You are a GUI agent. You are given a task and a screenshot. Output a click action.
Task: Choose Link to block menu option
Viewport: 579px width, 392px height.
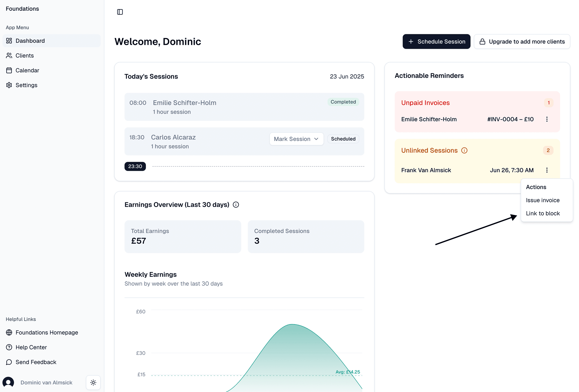click(x=543, y=213)
